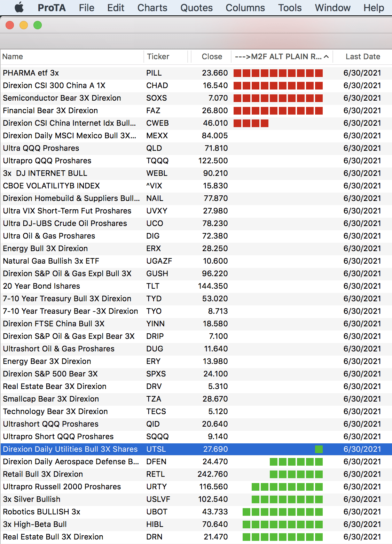Click ticker UBOT
Screen dimensions: 392x544
157,512
